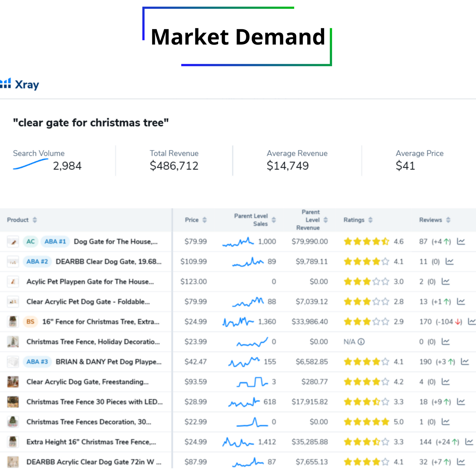Sort table by Price column
The height and width of the screenshot is (476, 476).
click(204, 220)
